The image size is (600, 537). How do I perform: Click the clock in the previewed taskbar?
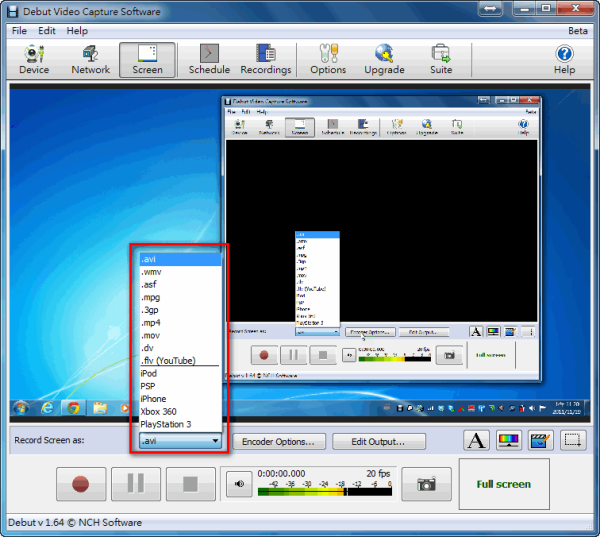(x=567, y=408)
